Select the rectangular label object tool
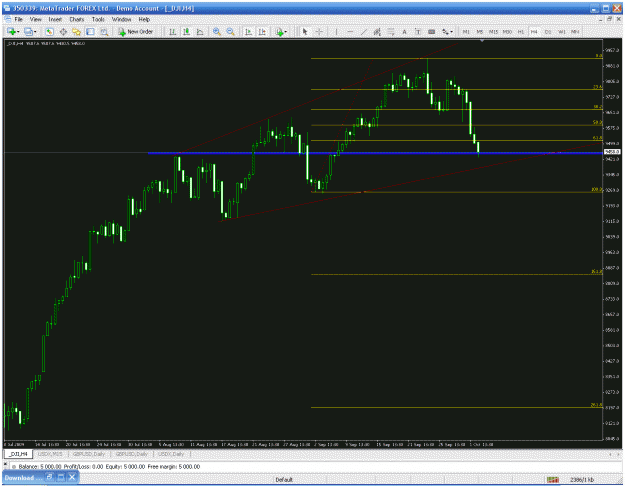The width and height of the screenshot is (625, 486). pyautogui.click(x=431, y=31)
